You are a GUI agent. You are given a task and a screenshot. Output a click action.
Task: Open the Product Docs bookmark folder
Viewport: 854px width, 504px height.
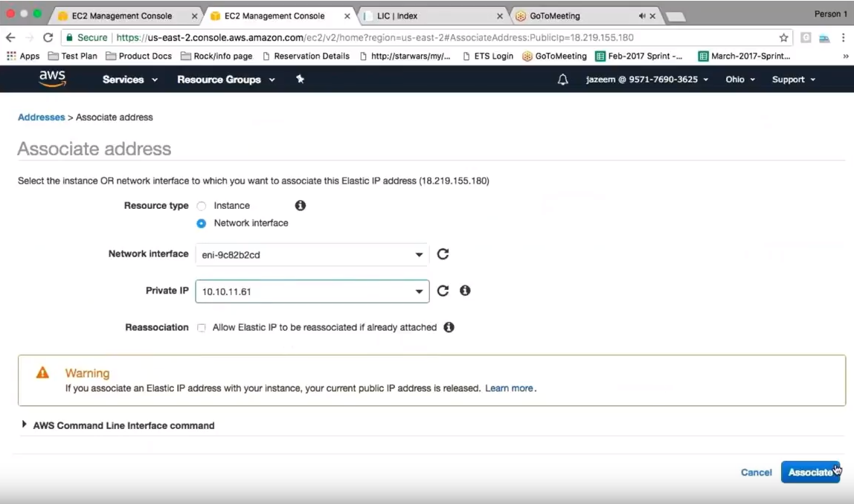click(x=138, y=56)
